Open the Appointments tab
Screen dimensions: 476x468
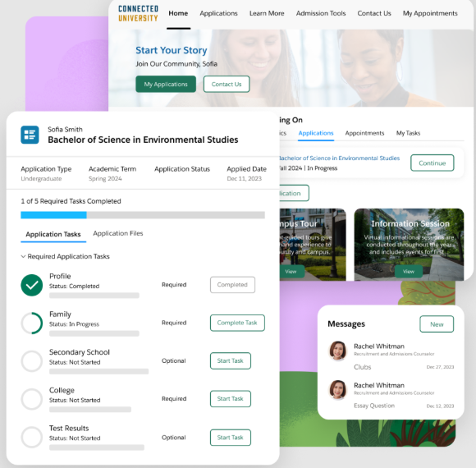364,133
